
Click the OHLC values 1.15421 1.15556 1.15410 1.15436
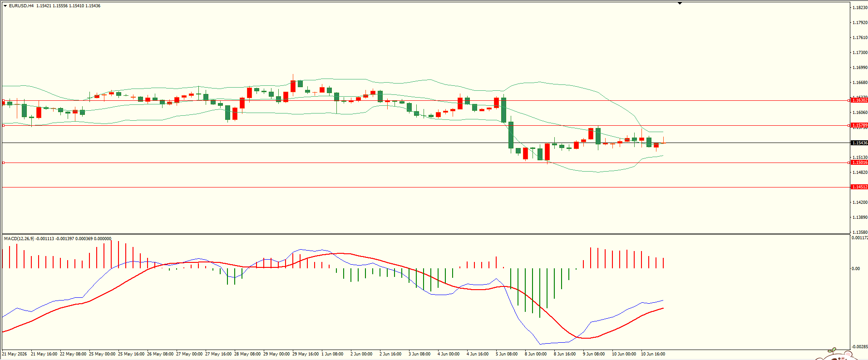(69, 6)
